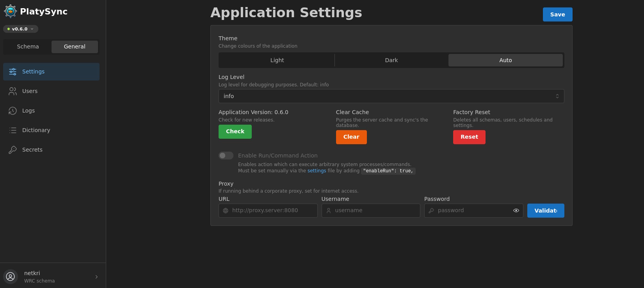Select the Light theme option
Image resolution: width=644 pixels, height=288 pixels.
(x=277, y=60)
